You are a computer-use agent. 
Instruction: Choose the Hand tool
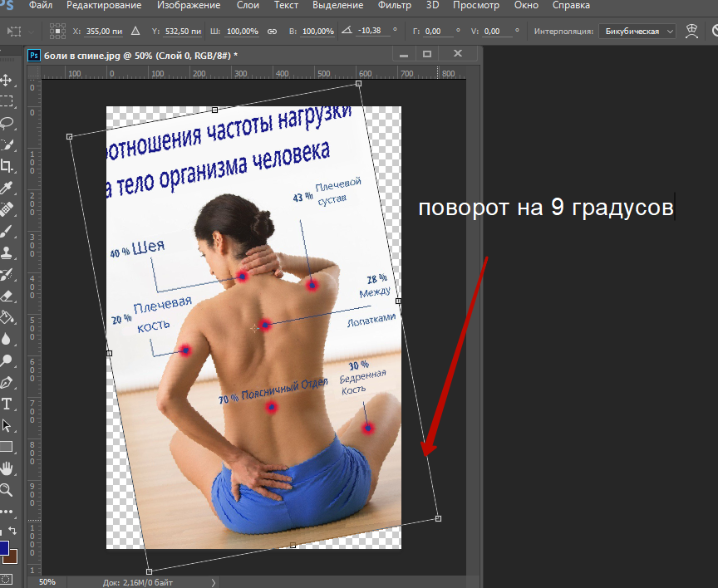pos(7,468)
